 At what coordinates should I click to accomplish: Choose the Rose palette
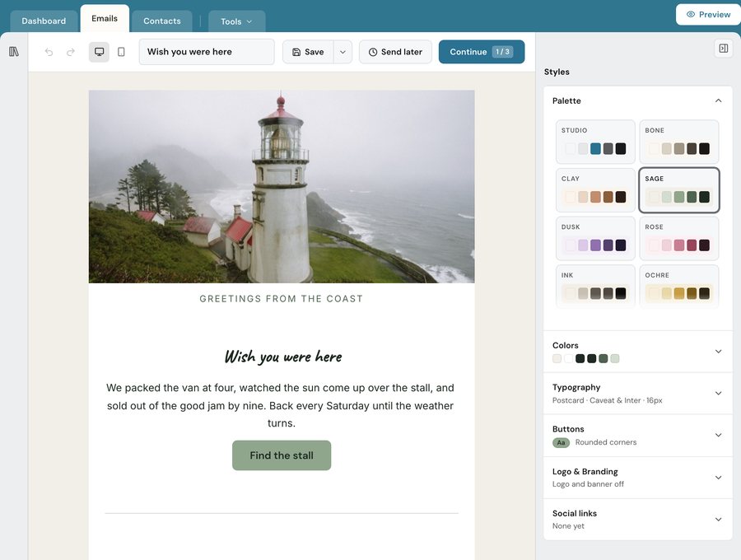[x=679, y=238]
